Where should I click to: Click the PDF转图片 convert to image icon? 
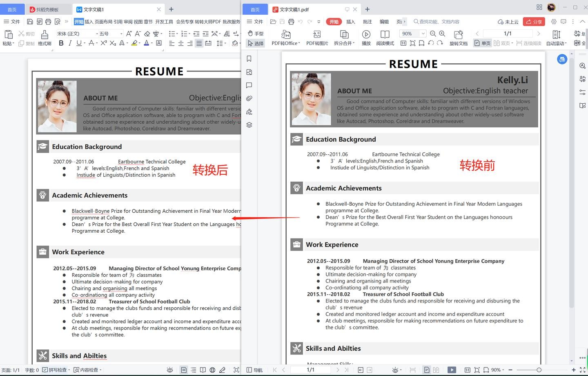(x=317, y=37)
